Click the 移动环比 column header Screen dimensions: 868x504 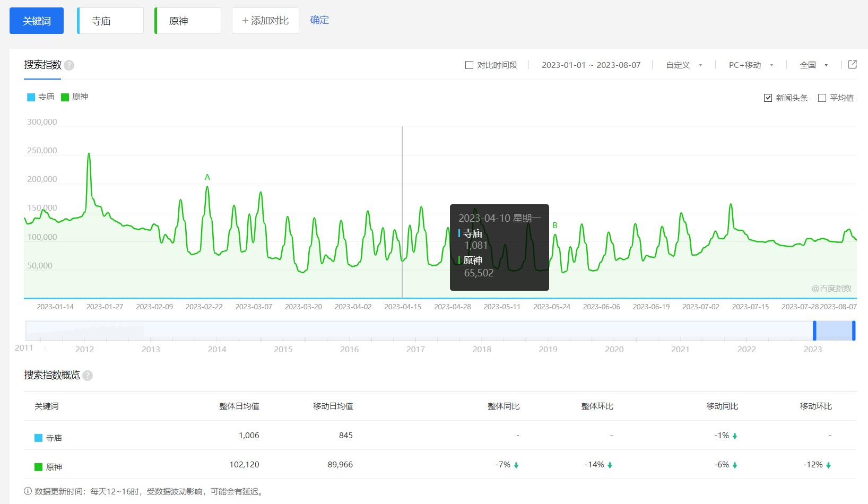pos(816,406)
